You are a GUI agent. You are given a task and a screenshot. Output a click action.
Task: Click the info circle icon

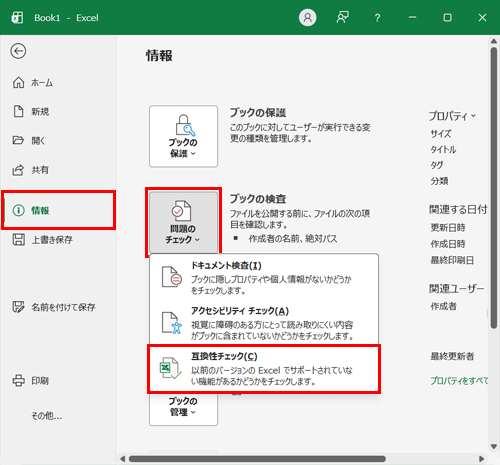18,210
